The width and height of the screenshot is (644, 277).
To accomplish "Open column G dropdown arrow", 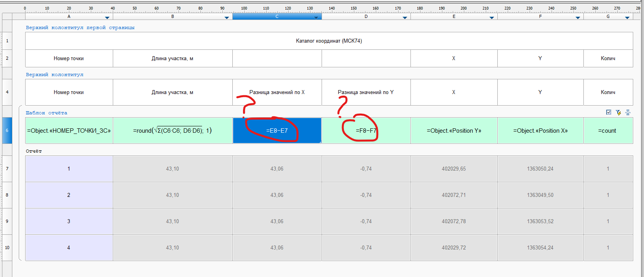I will point(627,18).
